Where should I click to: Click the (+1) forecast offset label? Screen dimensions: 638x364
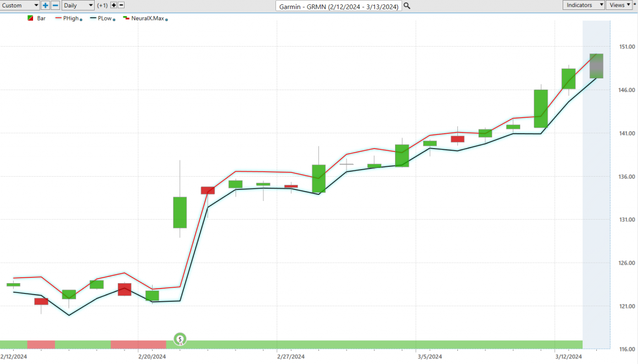tap(102, 5)
